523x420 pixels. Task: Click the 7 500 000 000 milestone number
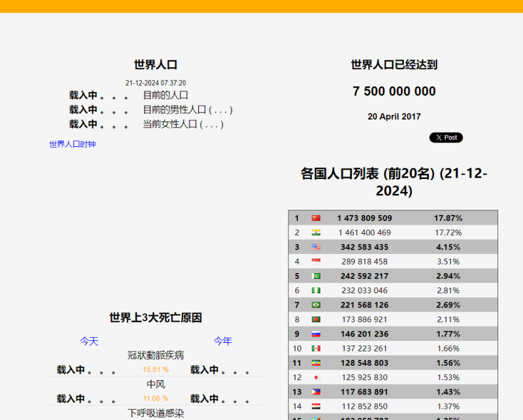[x=394, y=91]
